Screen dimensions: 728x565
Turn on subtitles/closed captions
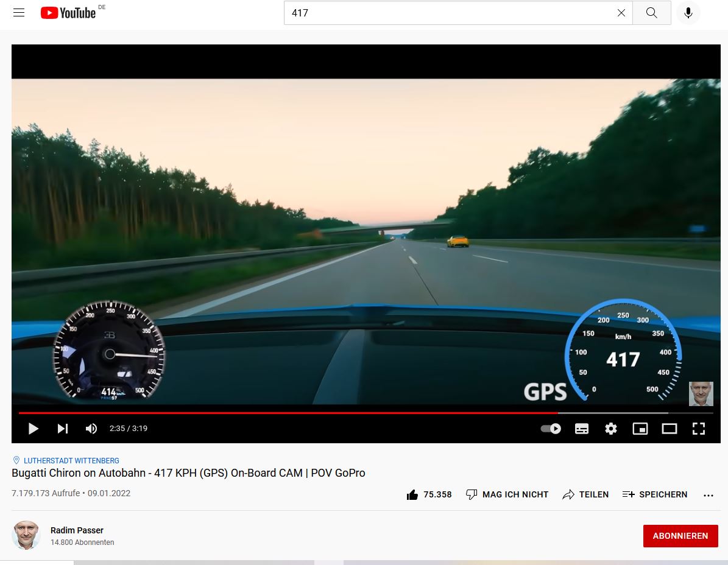click(582, 429)
